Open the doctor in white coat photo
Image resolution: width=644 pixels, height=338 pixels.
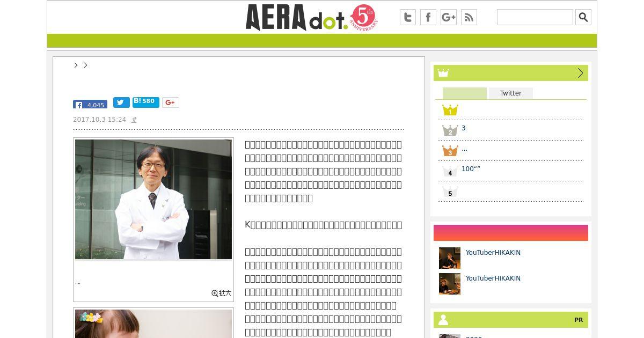[153, 200]
